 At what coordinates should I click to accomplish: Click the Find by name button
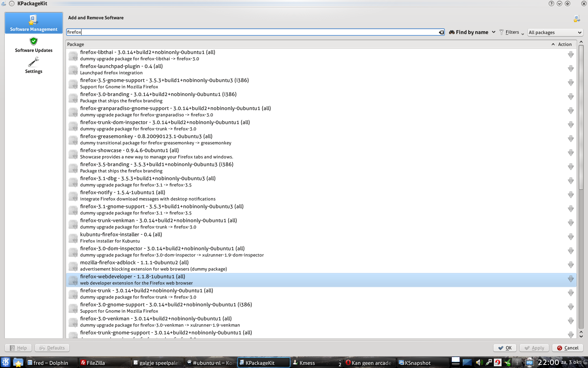pos(469,32)
